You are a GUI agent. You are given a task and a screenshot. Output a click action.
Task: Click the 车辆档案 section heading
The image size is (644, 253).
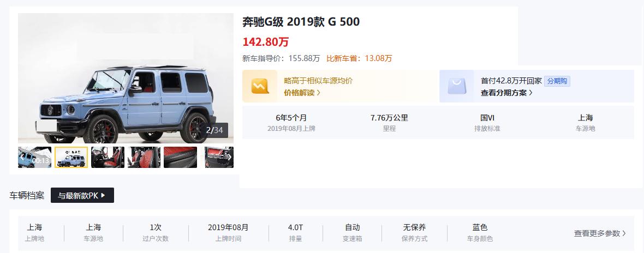tap(27, 196)
